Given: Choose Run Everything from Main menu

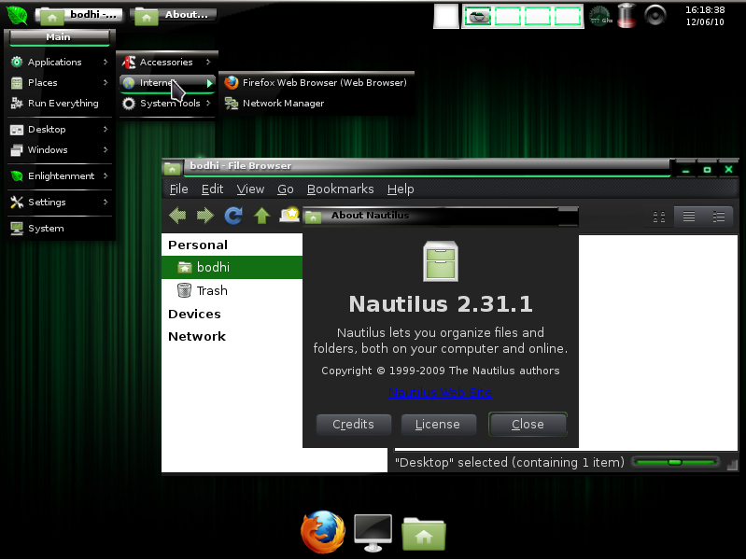Looking at the screenshot, I should point(60,104).
